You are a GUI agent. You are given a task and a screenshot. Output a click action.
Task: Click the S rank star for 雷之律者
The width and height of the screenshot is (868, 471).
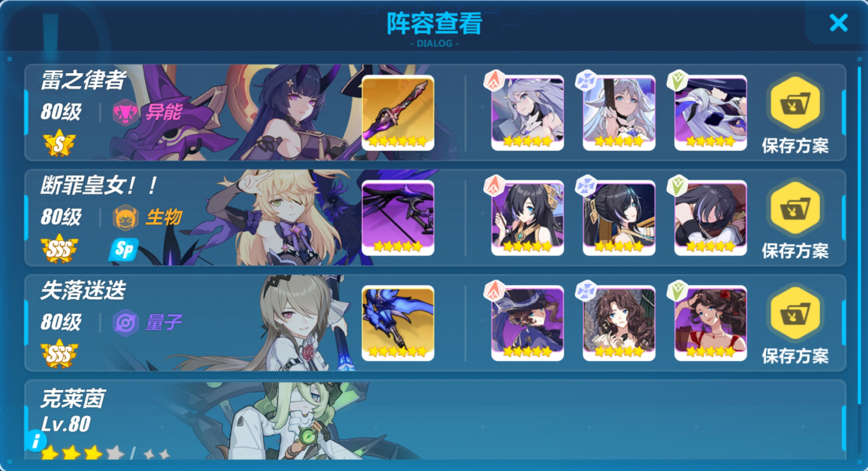point(59,144)
